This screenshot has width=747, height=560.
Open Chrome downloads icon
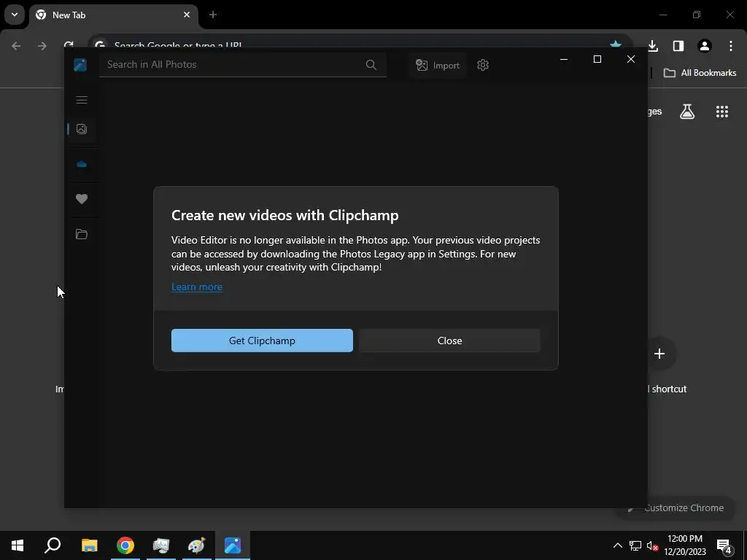(653, 46)
